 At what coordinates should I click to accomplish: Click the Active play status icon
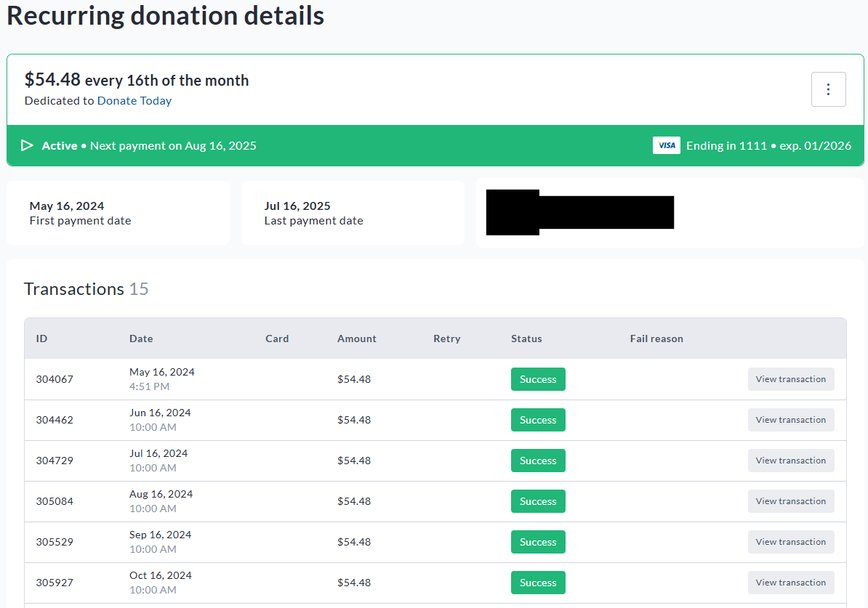coord(28,145)
